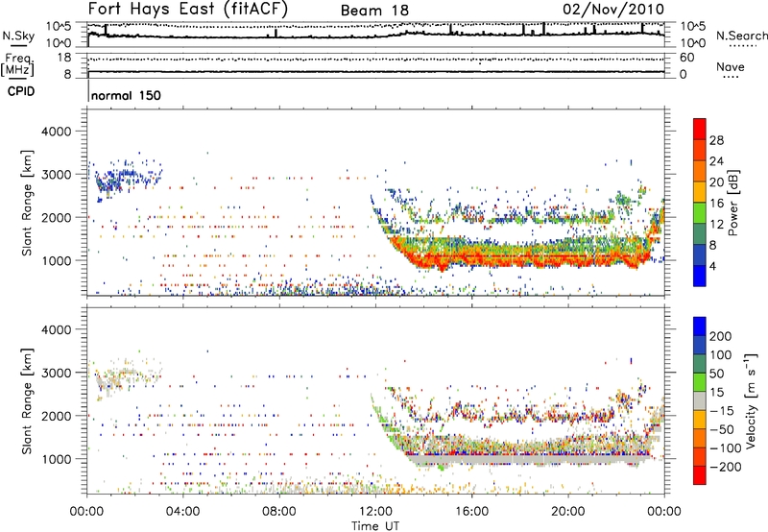Click the '28' label on power colorbar
The height and width of the screenshot is (532, 768).
pyautogui.click(x=716, y=140)
